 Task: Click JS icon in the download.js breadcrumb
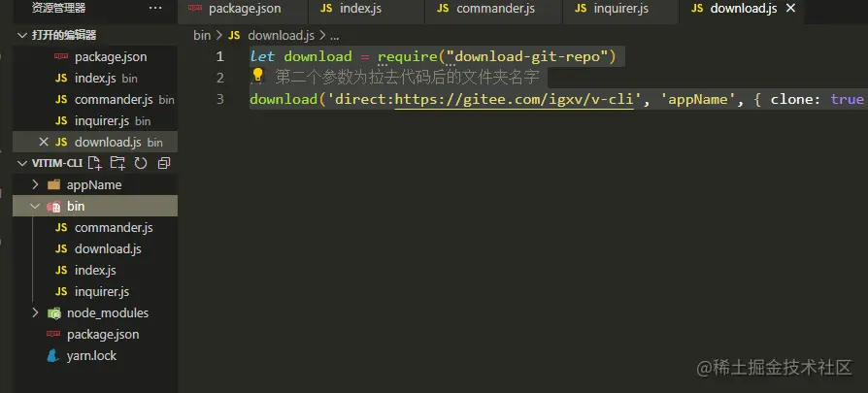(234, 36)
